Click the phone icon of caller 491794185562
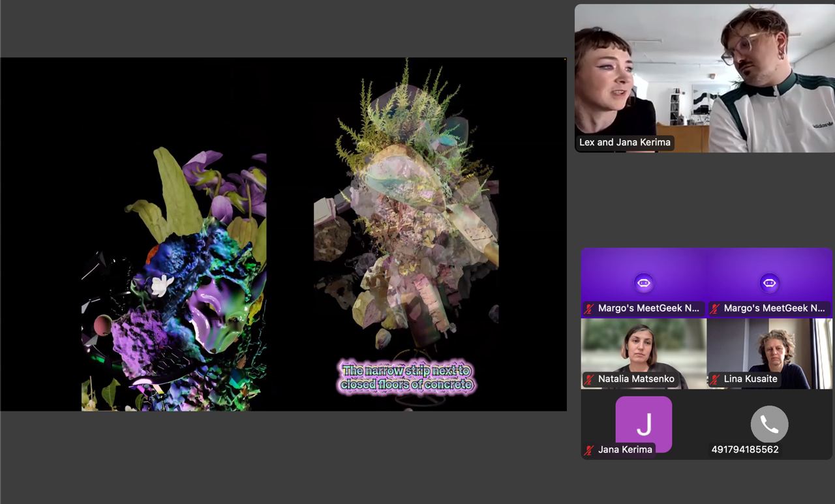The width and height of the screenshot is (835, 504). (769, 424)
